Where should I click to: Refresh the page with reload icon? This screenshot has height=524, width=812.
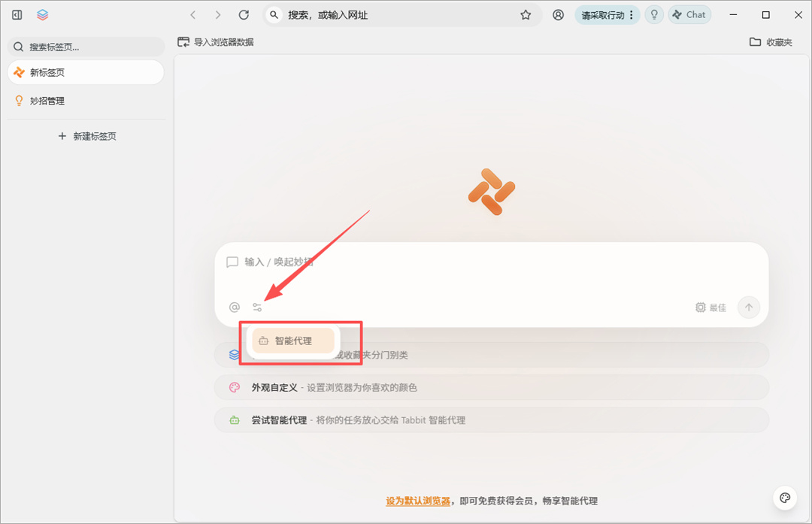click(x=243, y=14)
